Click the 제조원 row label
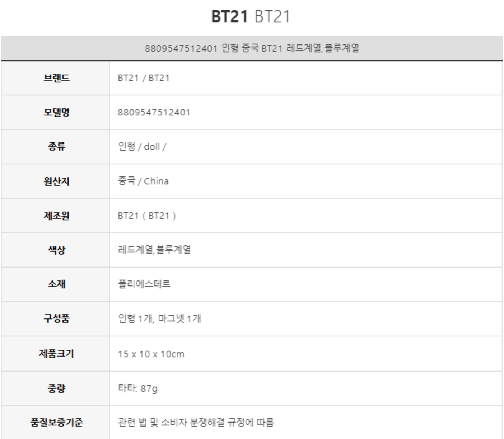The height and width of the screenshot is (439, 504). click(x=56, y=216)
